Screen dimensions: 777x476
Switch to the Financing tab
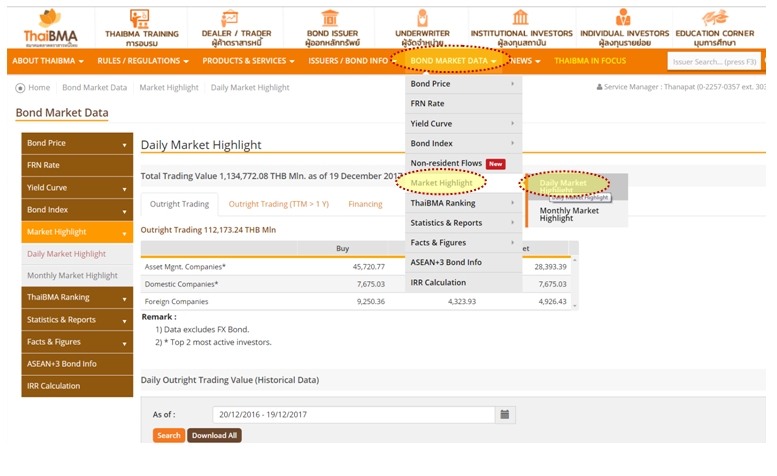(x=365, y=204)
